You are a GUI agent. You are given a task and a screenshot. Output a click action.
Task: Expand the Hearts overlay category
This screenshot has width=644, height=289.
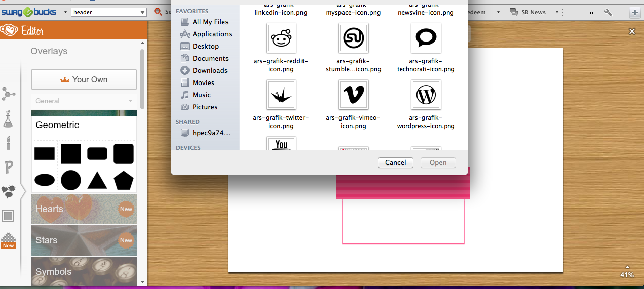pyautogui.click(x=84, y=209)
